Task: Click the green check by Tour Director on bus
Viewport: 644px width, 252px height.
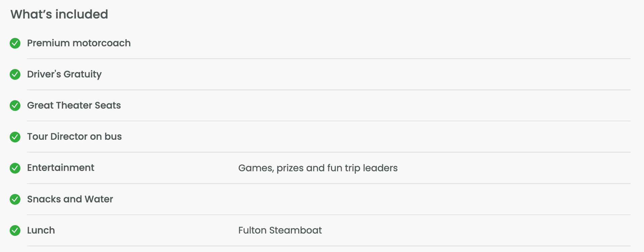Action: click(15, 137)
